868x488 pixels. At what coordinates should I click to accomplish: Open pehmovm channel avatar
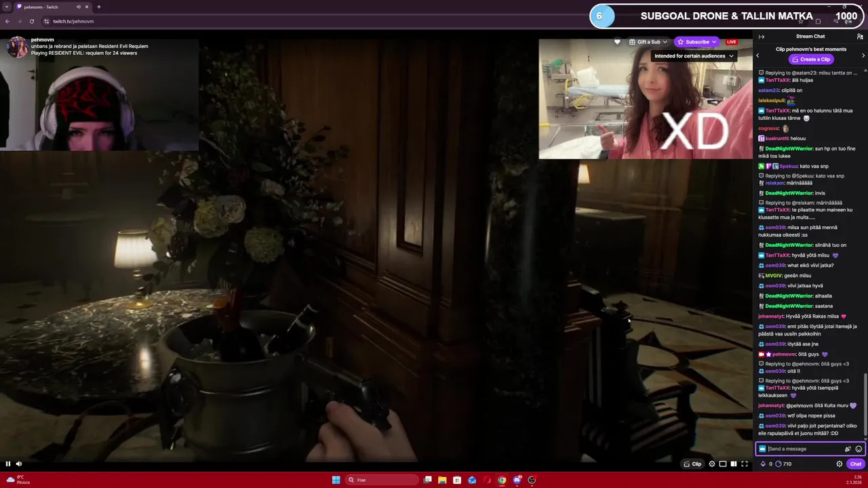18,47
